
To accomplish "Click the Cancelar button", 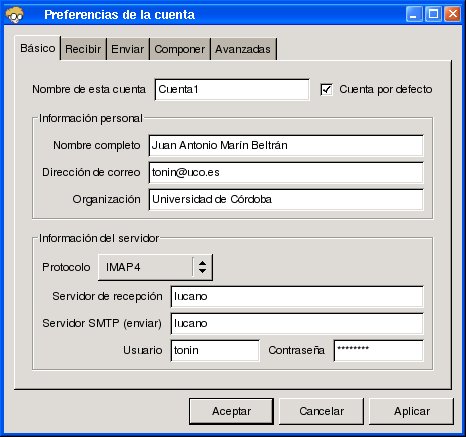I will coord(321,411).
